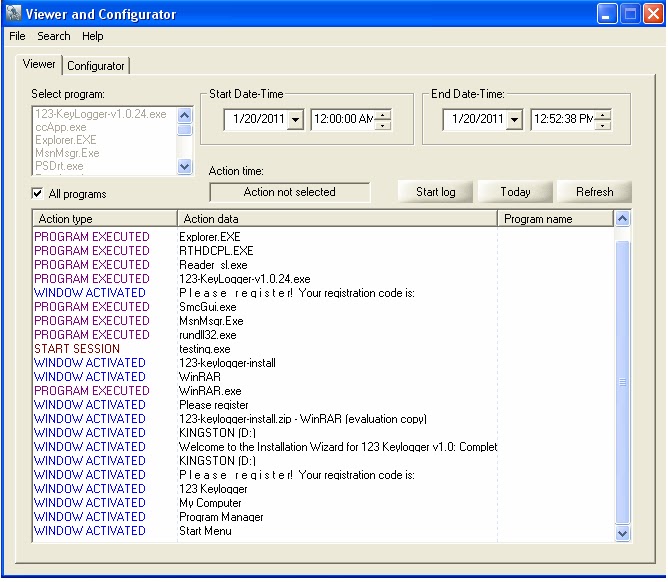Image resolution: width=668 pixels, height=582 pixels.
Task: Increase Start time with up spinner
Action: [x=383, y=115]
